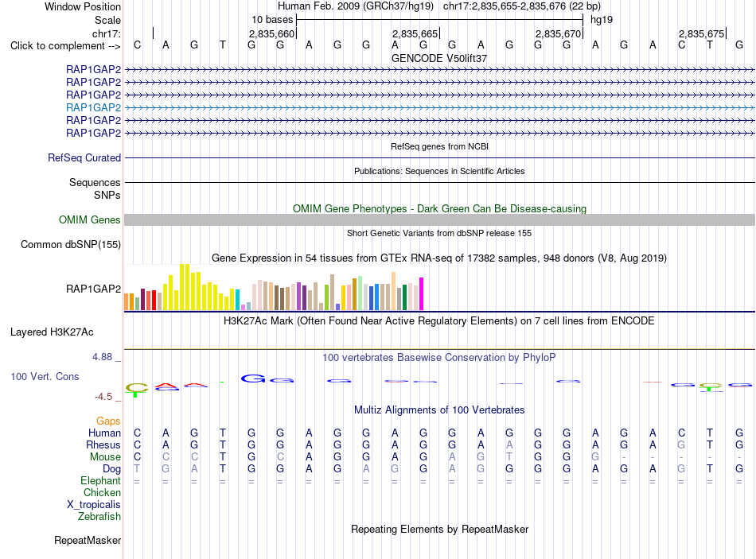Image resolution: width=756 pixels, height=559 pixels.
Task: Select the light-blue highlighted RAP1GAP2 transcript label
Action: [x=93, y=107]
